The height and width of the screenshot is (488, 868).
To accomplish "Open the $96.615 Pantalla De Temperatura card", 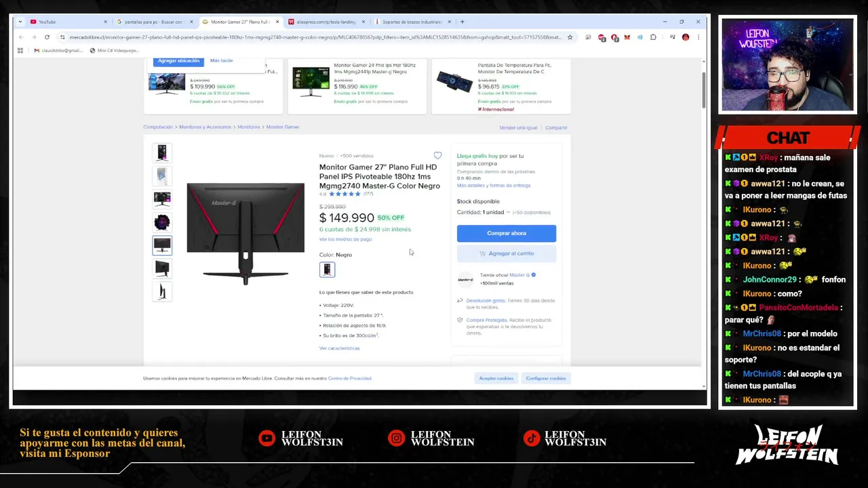I will (501, 87).
